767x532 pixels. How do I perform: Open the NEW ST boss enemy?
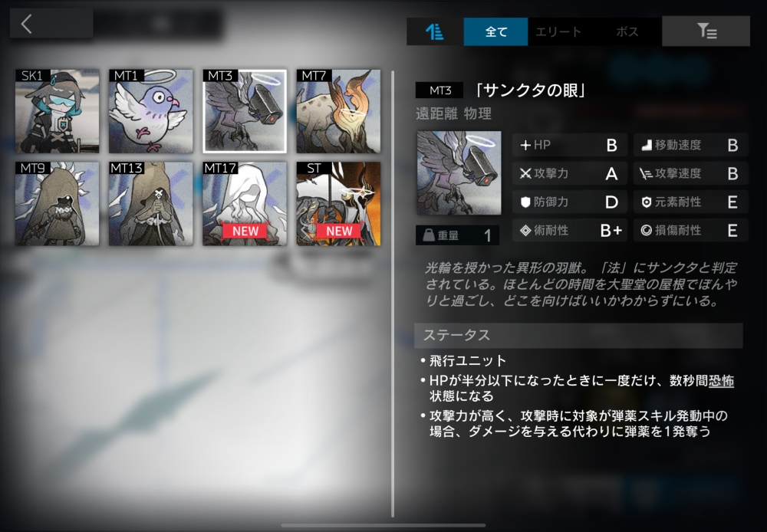(x=338, y=203)
